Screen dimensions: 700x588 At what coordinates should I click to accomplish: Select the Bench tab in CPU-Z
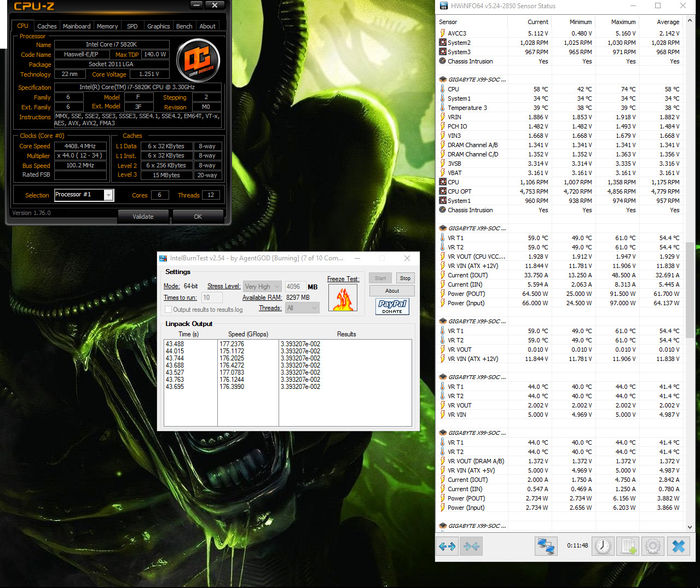(184, 26)
